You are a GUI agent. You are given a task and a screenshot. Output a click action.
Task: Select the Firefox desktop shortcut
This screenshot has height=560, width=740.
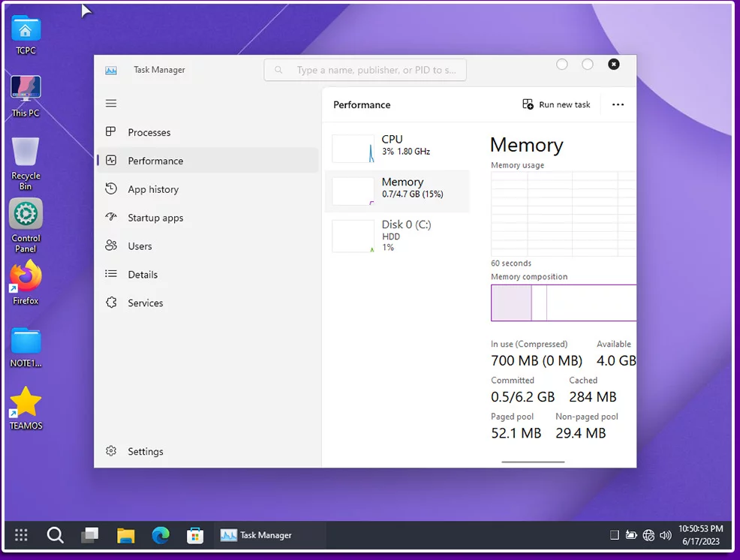coord(26,282)
